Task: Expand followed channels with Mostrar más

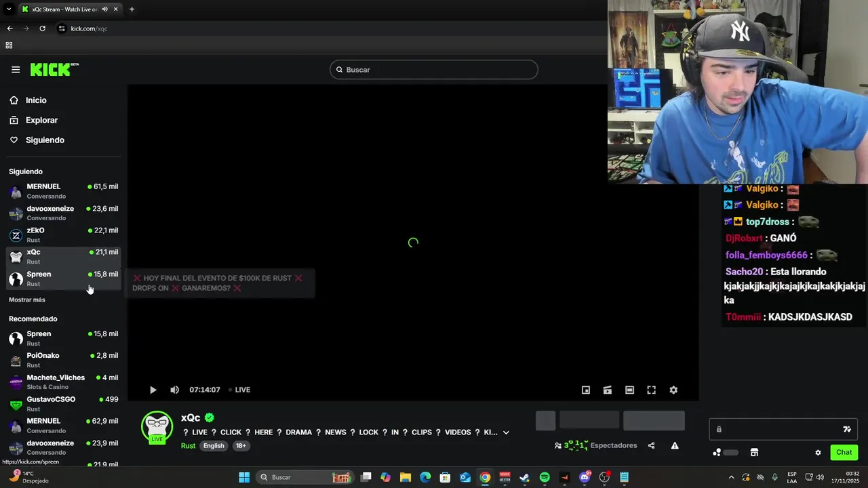Action: click(x=27, y=300)
